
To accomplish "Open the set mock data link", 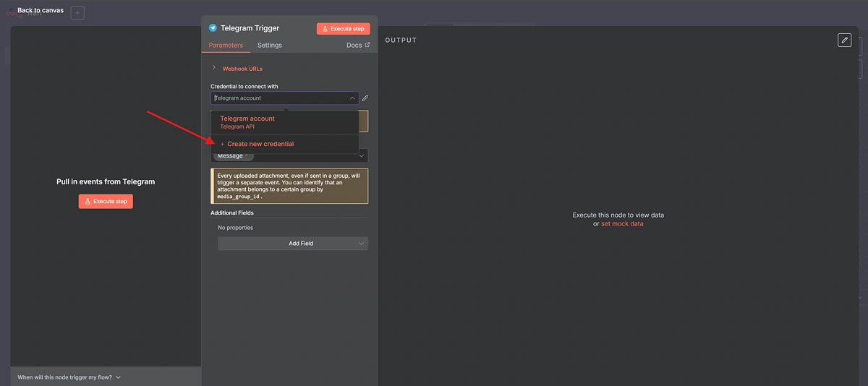I will point(622,224).
